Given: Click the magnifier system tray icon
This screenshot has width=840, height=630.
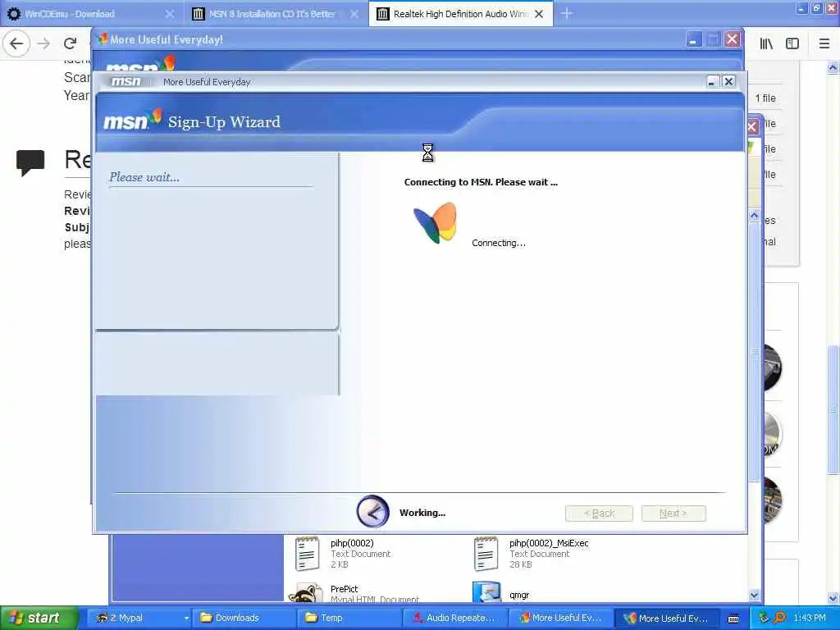Looking at the screenshot, I should (779, 618).
